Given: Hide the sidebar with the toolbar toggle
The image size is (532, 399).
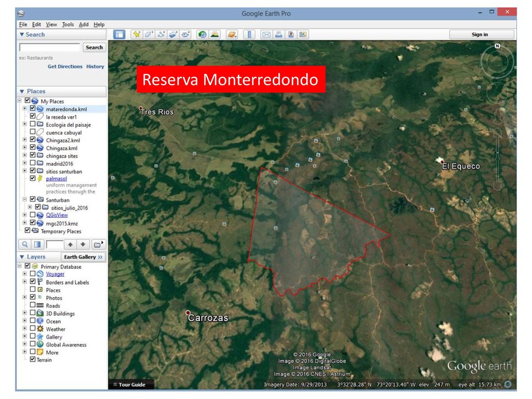Looking at the screenshot, I should (119, 34).
